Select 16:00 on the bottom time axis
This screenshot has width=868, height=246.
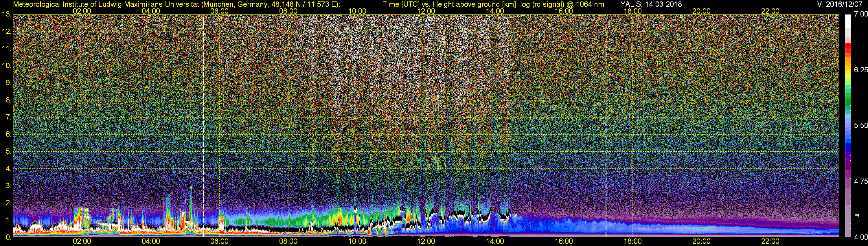(564, 242)
